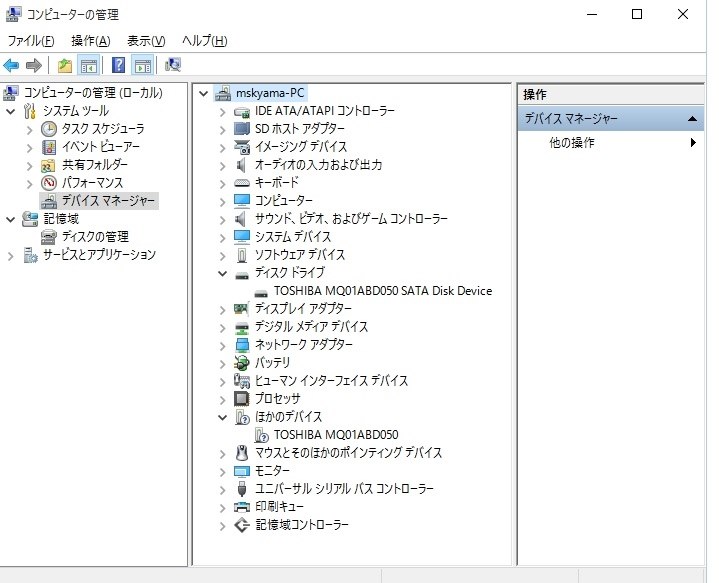Click the scan for hardware changes icon

173,65
